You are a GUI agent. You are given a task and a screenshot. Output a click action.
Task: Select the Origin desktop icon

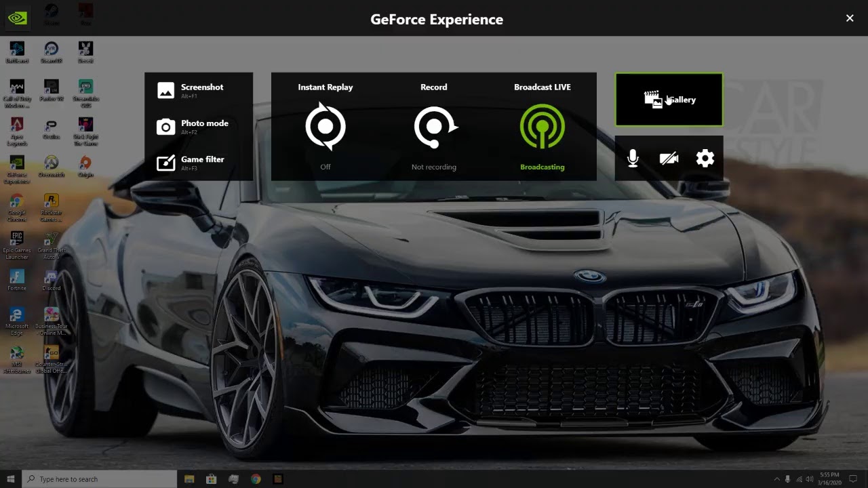click(x=85, y=166)
